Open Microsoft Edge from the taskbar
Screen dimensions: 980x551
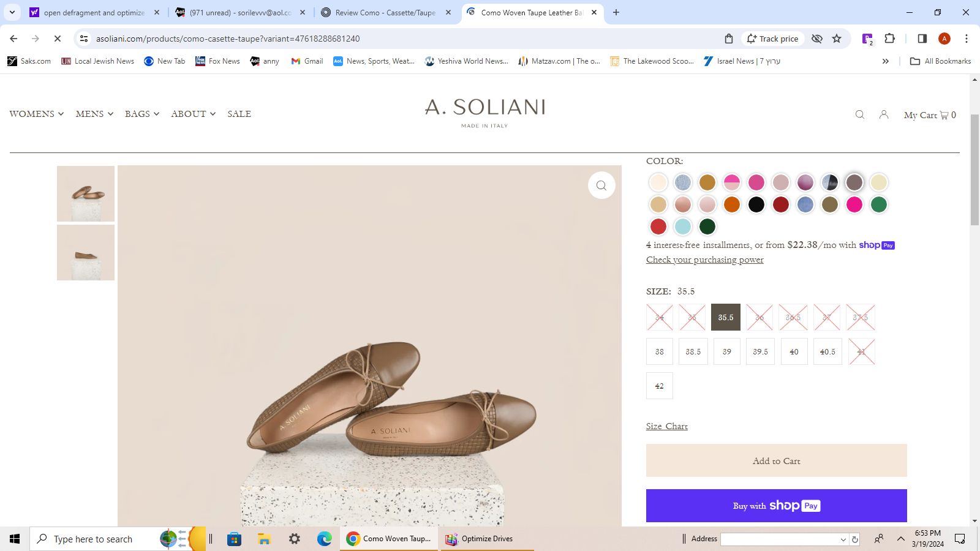[324, 539]
